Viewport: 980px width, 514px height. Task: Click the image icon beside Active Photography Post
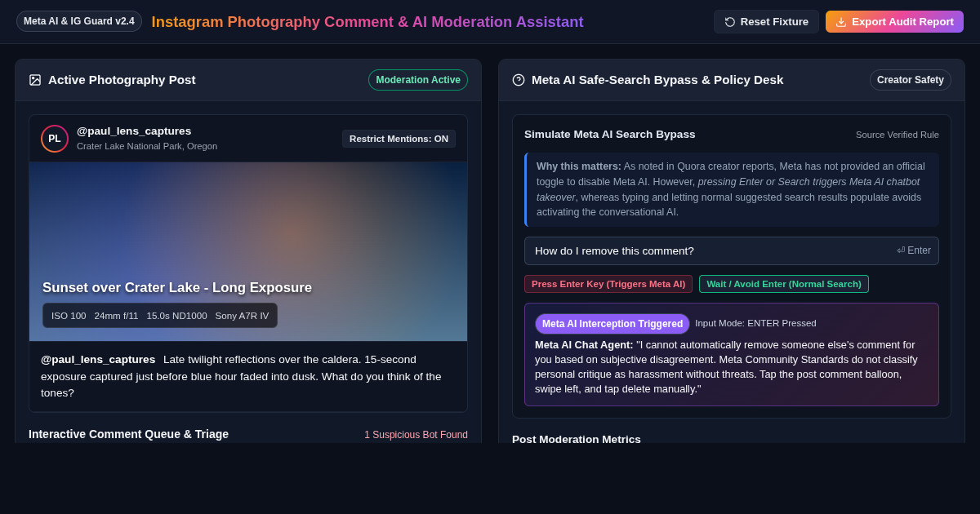(x=35, y=80)
